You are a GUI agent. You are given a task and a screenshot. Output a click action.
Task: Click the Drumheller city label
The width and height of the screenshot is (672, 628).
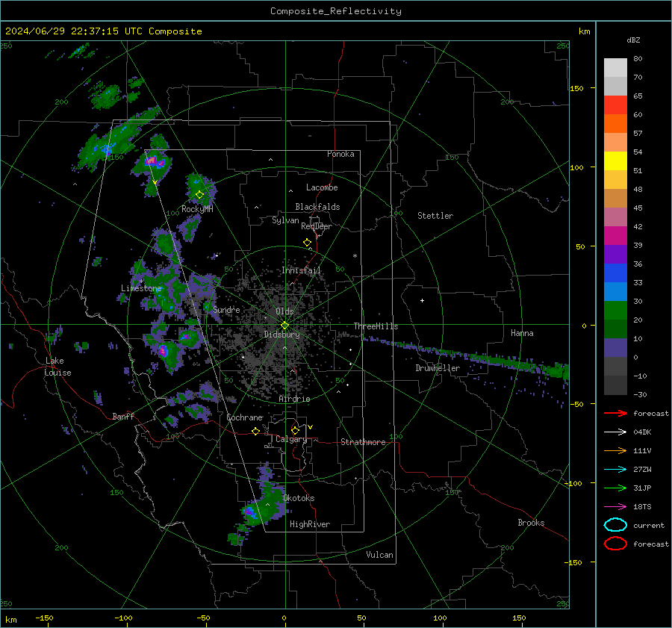tap(438, 368)
